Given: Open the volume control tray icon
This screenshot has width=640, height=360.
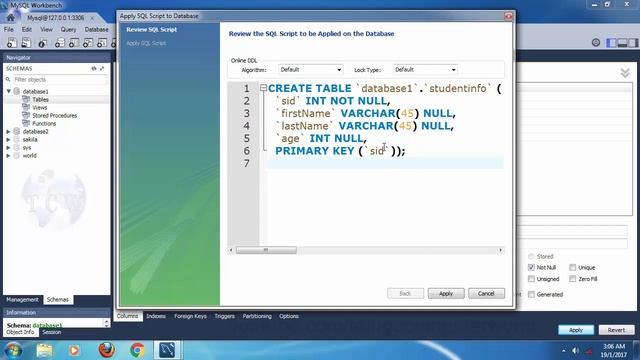Looking at the screenshot, I should click(576, 351).
